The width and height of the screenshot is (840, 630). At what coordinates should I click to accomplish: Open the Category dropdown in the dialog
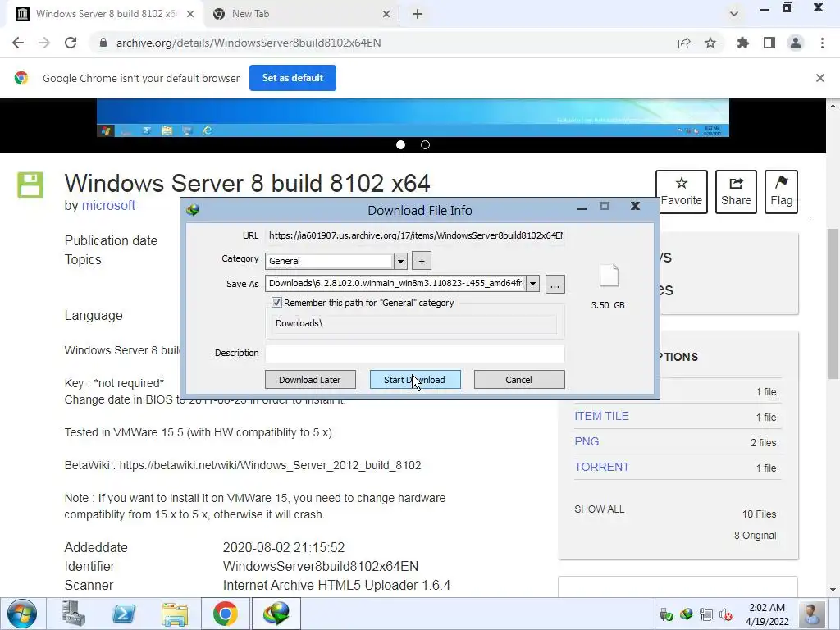pyautogui.click(x=400, y=261)
